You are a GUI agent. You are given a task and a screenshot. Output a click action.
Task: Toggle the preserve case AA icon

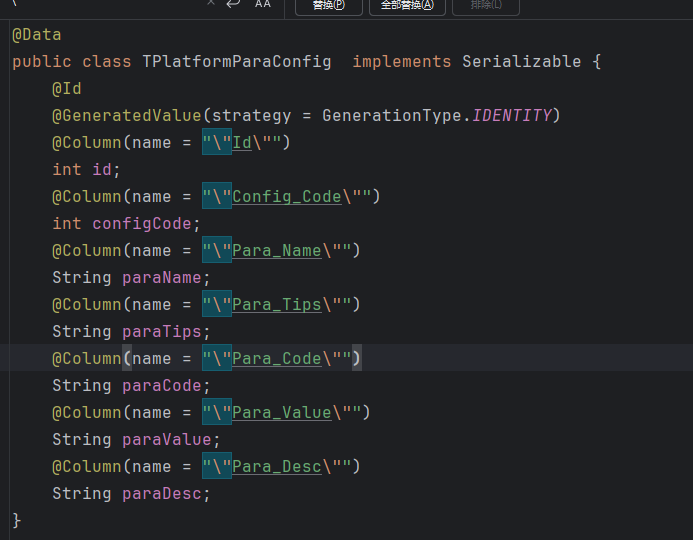tap(263, 4)
